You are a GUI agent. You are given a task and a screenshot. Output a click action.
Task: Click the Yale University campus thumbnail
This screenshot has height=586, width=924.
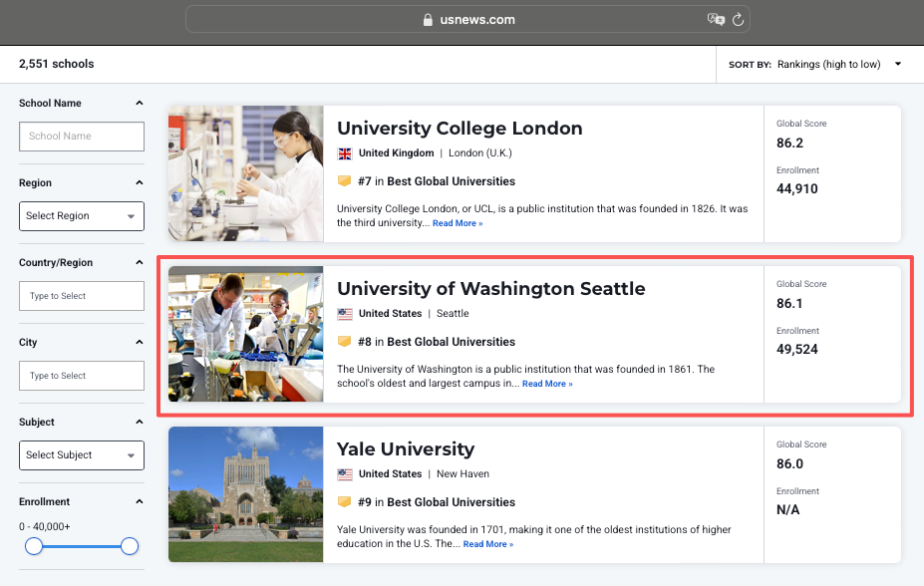coord(245,494)
